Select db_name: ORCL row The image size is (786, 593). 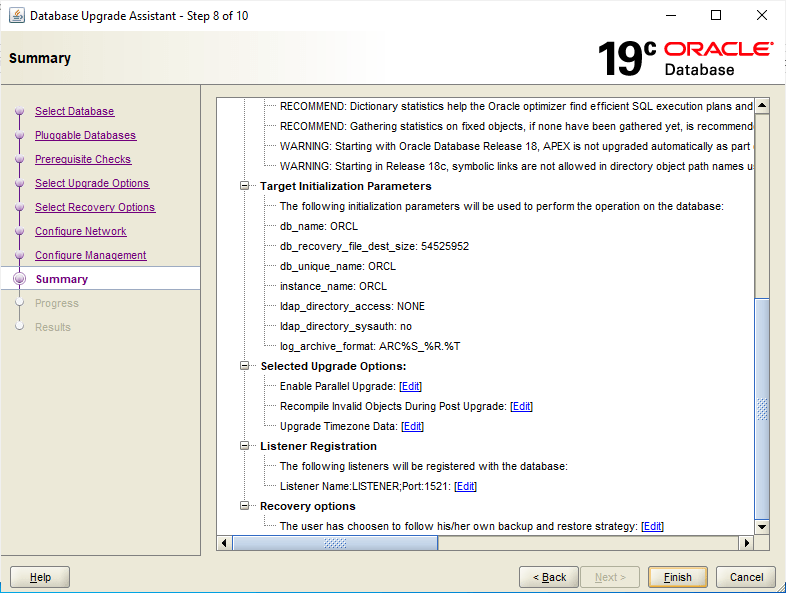[x=319, y=226]
